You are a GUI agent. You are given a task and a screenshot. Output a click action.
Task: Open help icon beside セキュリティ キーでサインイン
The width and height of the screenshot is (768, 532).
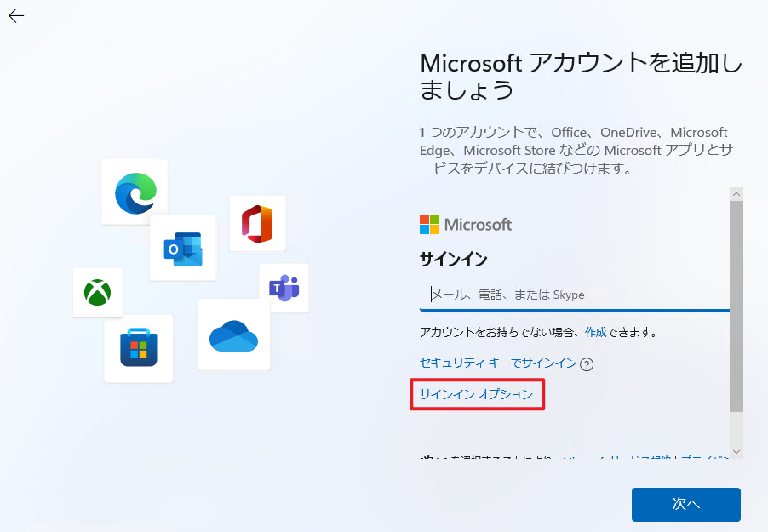587,364
